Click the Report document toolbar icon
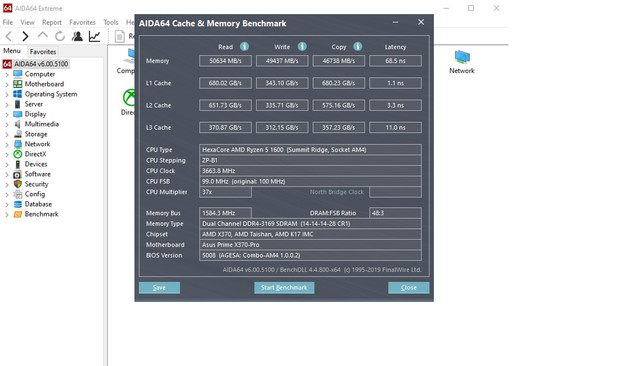640x366 pixels. (x=120, y=36)
